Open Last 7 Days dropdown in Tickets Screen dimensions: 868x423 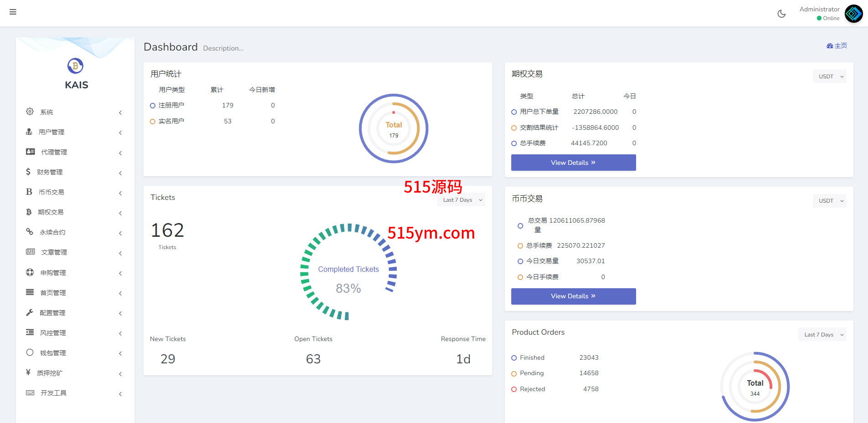(x=461, y=200)
